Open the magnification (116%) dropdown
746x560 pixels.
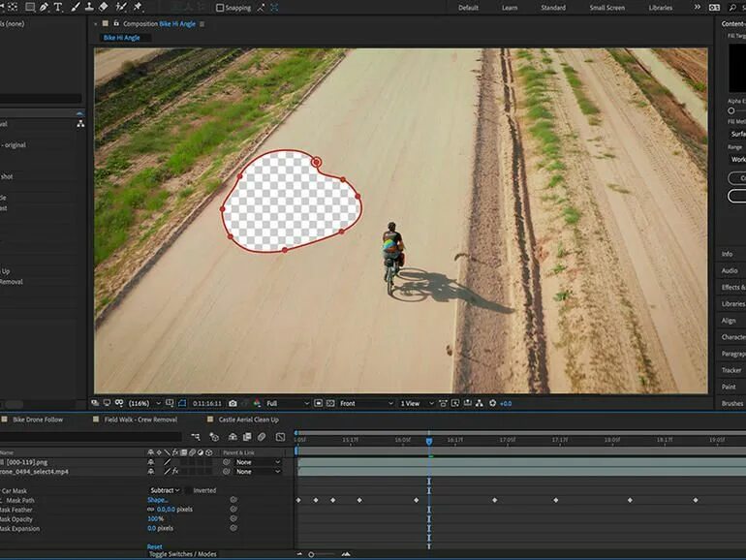[144, 403]
